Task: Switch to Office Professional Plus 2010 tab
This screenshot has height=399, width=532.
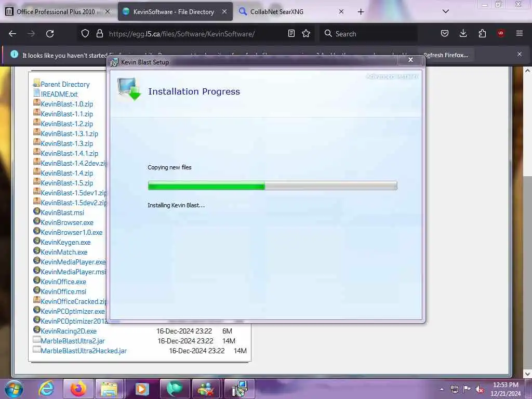Action: pos(56,12)
